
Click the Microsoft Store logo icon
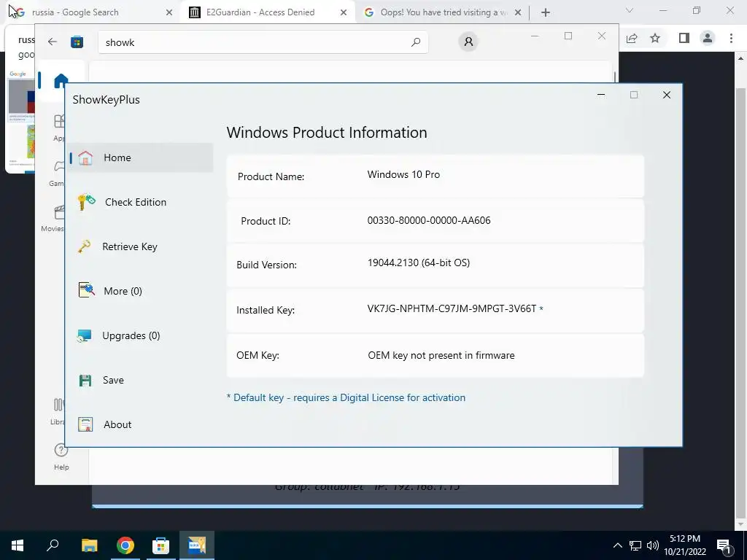coord(77,42)
